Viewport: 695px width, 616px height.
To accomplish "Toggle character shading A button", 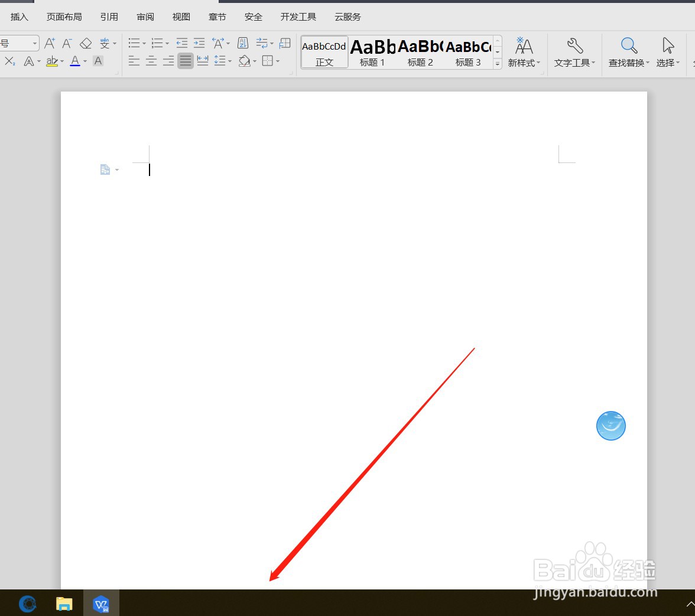I will point(98,61).
